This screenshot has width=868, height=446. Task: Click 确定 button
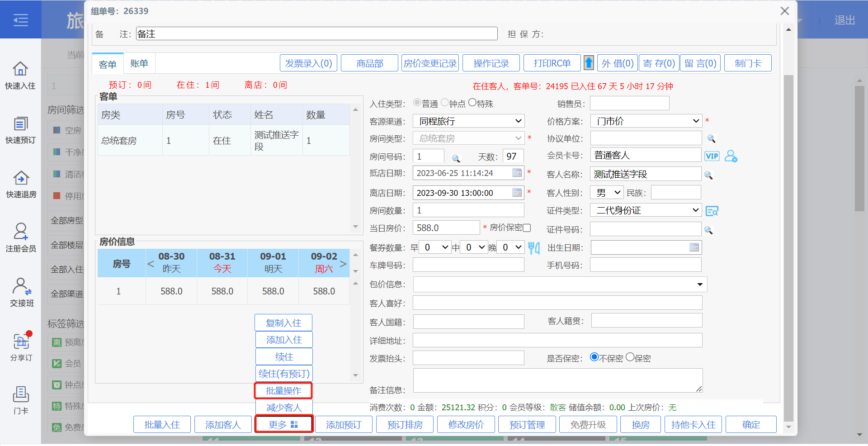(x=751, y=424)
